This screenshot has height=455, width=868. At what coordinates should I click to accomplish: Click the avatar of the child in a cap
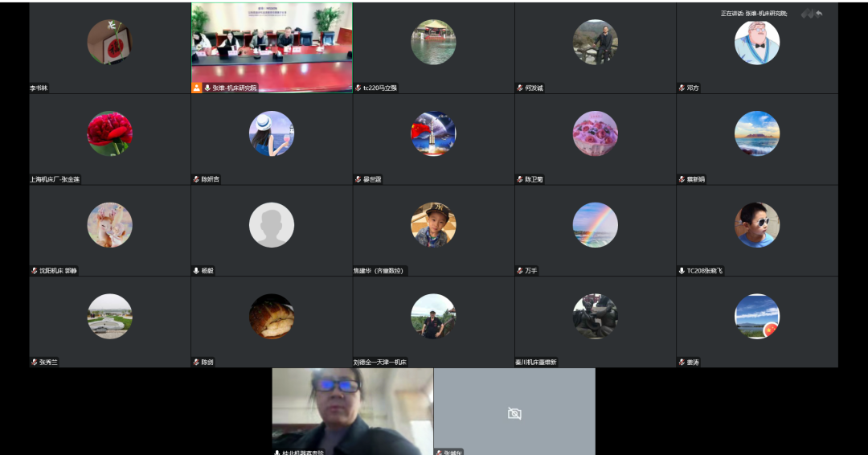(433, 225)
